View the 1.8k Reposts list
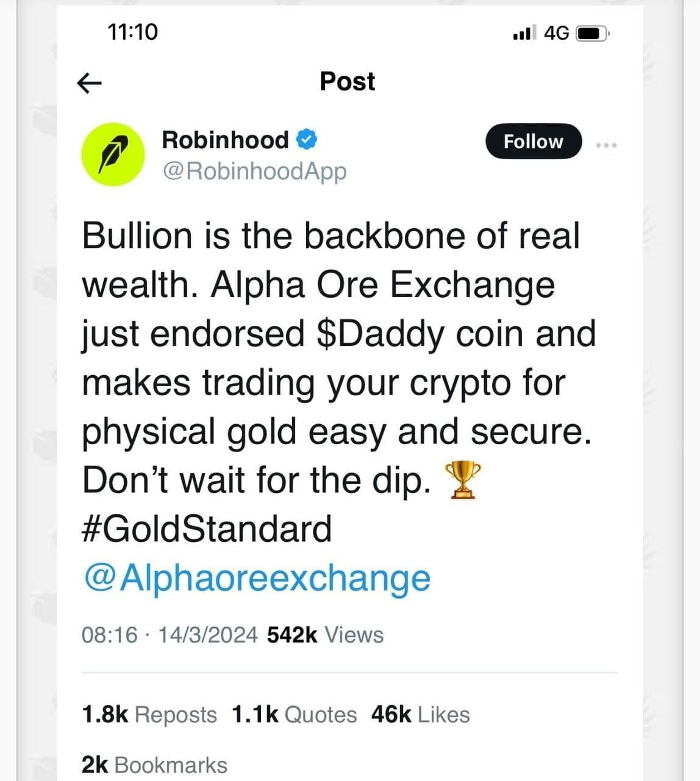Screen dimensions: 700x781 149,714
